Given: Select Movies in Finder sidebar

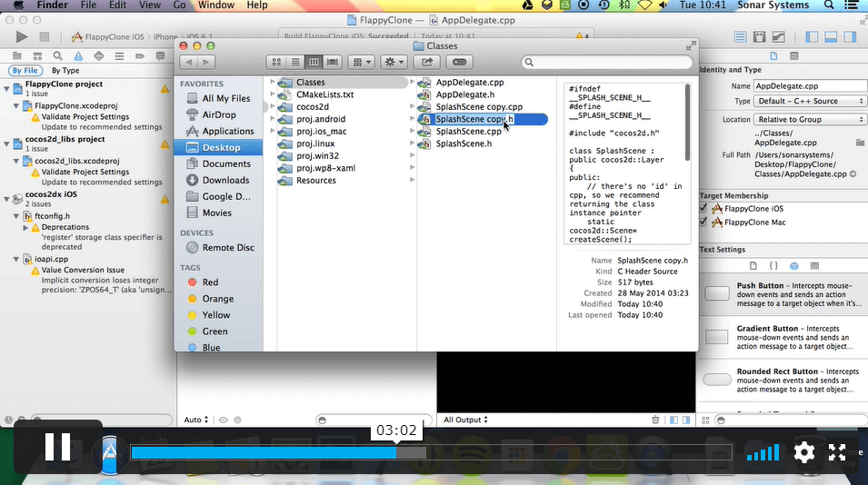Looking at the screenshot, I should point(216,213).
